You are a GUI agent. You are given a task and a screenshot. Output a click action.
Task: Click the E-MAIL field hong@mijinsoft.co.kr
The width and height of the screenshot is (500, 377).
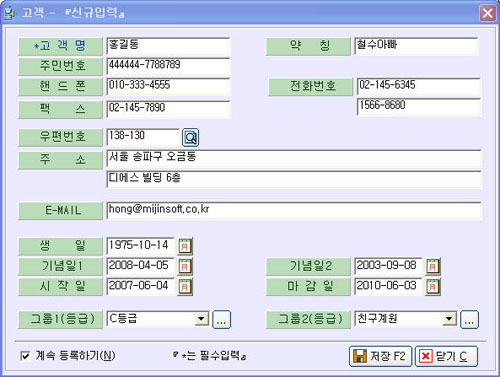[x=294, y=210]
